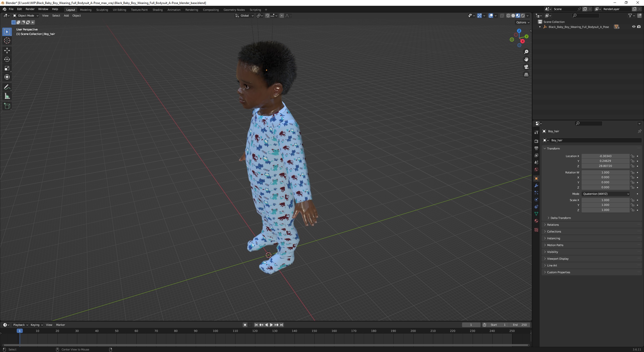644x352 pixels.
Task: Toggle auto keying record button
Action: click(245, 325)
